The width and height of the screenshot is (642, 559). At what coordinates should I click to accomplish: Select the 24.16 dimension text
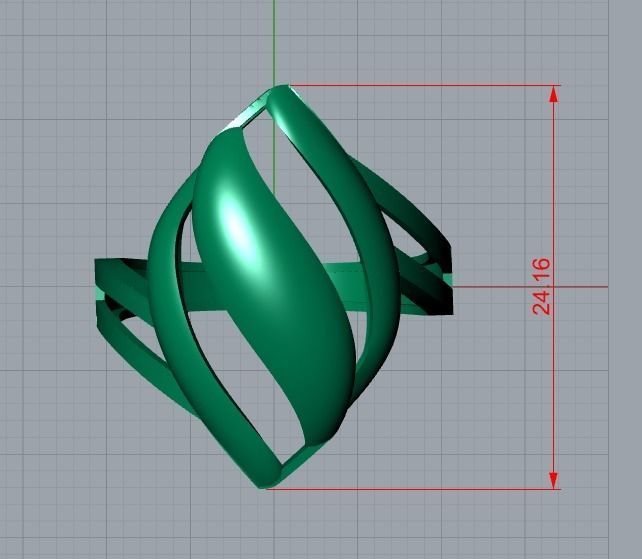click(542, 286)
